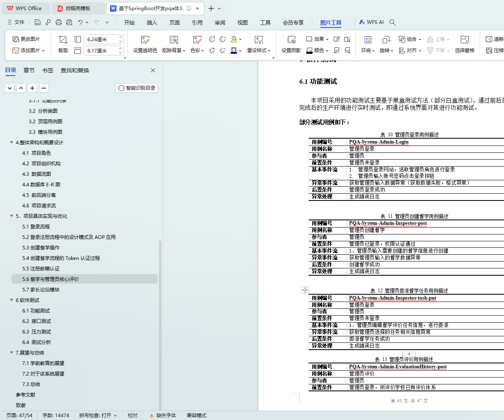Open 效果 (Effects) dropdown
The image size is (504, 420).
coord(317,39)
